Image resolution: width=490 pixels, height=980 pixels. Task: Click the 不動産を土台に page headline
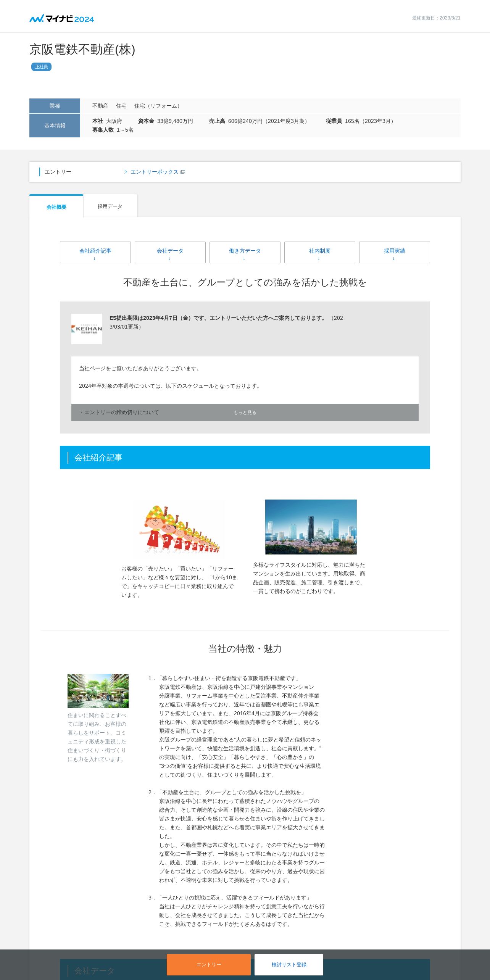(245, 282)
